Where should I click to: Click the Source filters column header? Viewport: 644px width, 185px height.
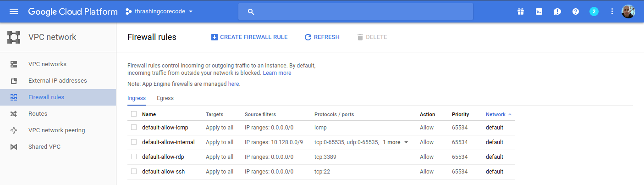click(x=260, y=114)
